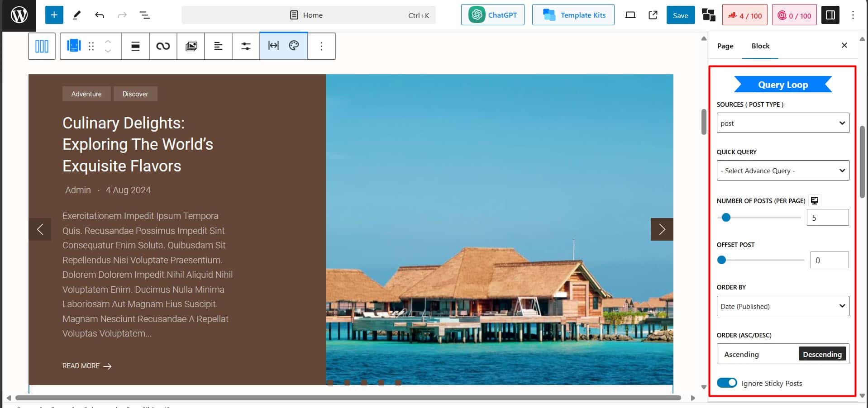The image size is (868, 408).
Task: Undo the last change
Action: click(100, 15)
